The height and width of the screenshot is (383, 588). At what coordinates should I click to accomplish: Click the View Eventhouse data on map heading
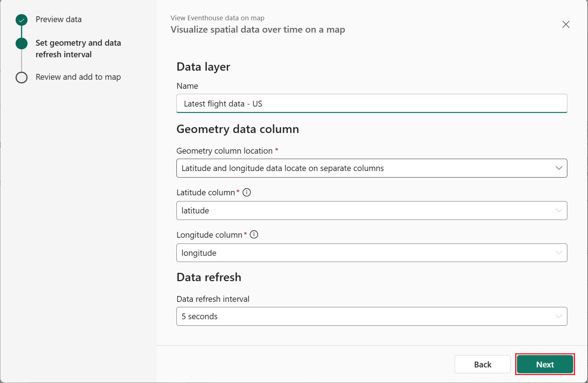(217, 18)
